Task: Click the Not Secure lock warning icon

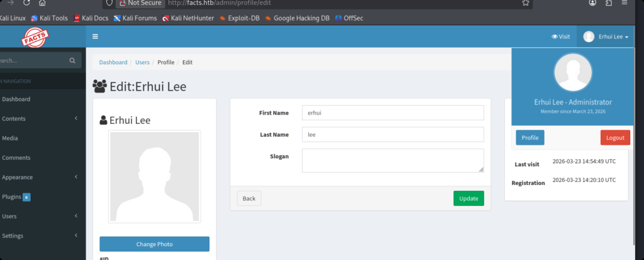Action: (x=123, y=3)
